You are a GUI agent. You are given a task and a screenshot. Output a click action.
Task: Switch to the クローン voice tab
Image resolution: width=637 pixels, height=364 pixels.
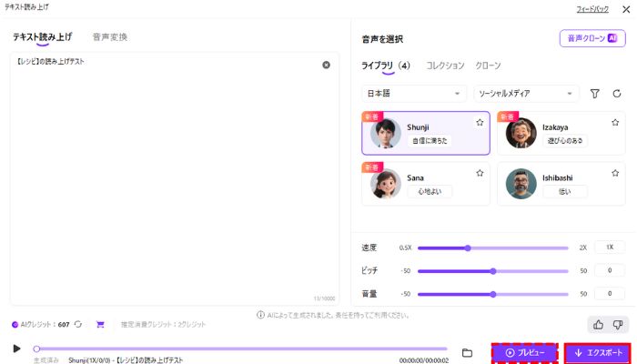[488, 66]
